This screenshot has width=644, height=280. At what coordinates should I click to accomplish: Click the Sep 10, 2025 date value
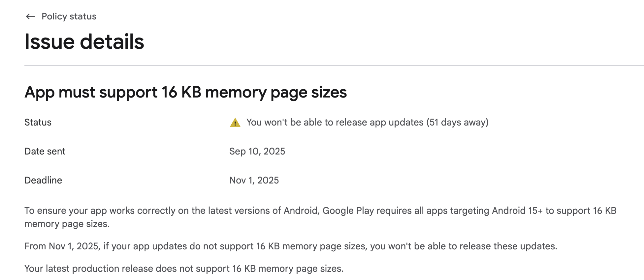click(x=257, y=152)
